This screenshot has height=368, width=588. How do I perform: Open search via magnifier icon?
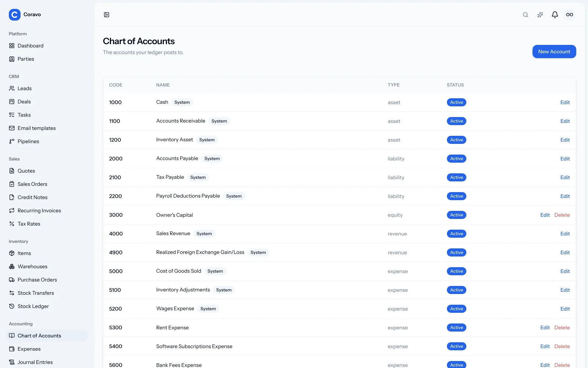click(526, 15)
